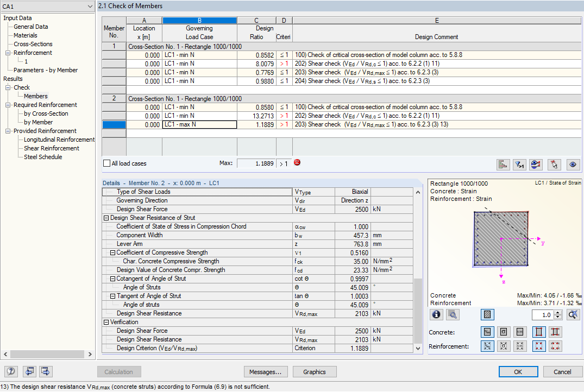Show result diagrams for current member
Viewport: 584px width, 392px height.
click(x=536, y=165)
